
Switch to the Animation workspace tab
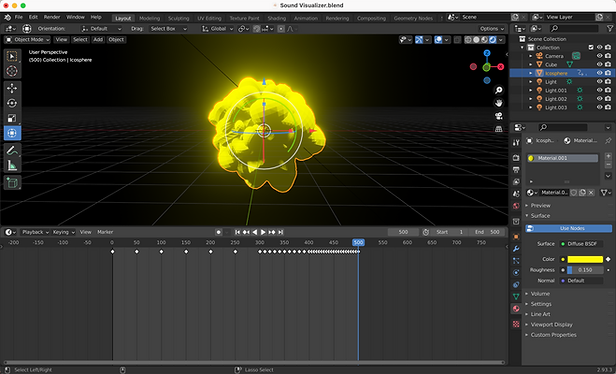coord(306,18)
